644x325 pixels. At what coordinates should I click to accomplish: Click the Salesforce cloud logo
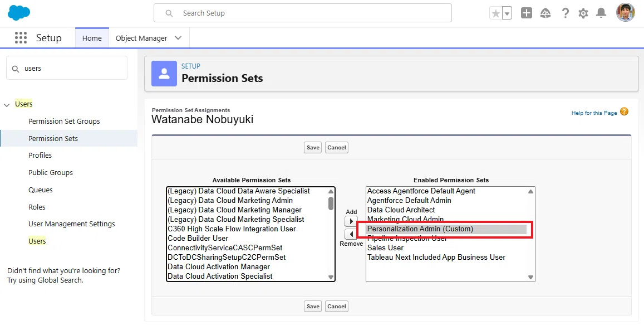(19, 13)
